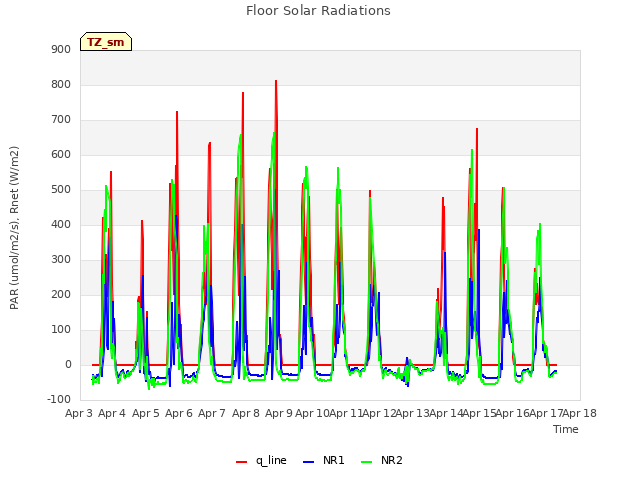Click the Apr 17 x-axis tick label
The height and width of the screenshot is (480, 640).
pos(546,413)
